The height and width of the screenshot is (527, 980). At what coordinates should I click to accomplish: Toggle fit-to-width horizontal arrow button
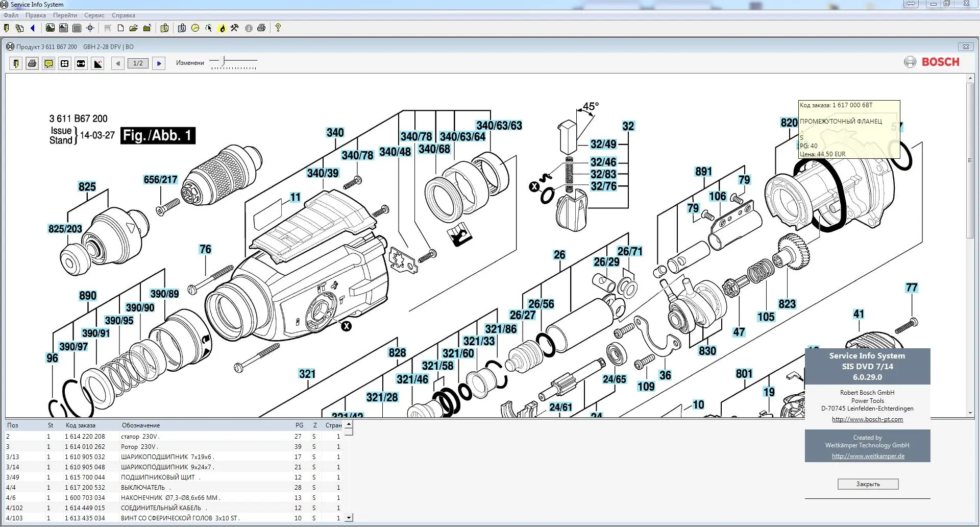coord(81,63)
